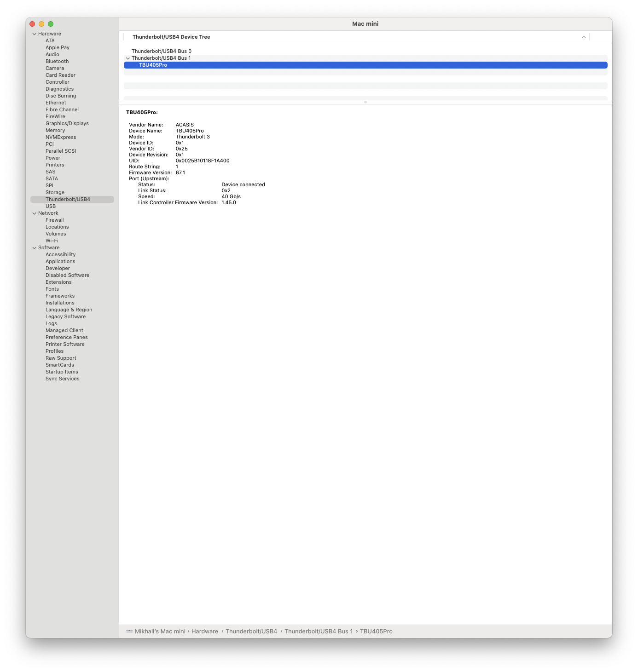Open Disabled Software in the sidebar
This screenshot has height=672, width=638.
[x=67, y=276]
